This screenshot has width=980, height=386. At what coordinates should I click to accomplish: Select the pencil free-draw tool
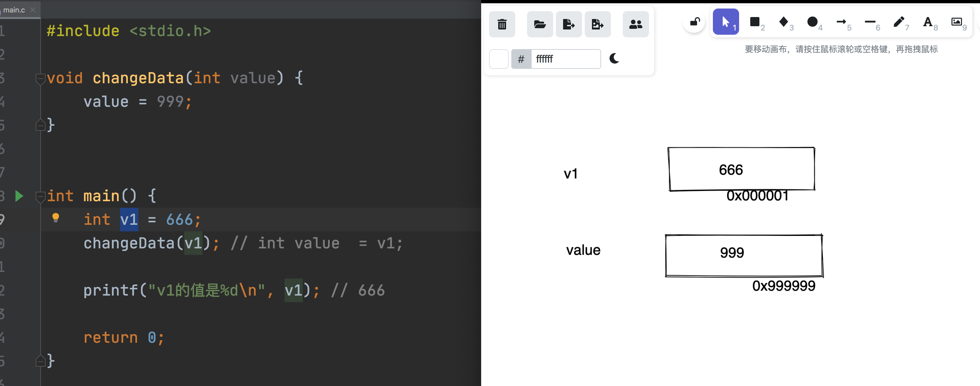click(x=899, y=22)
